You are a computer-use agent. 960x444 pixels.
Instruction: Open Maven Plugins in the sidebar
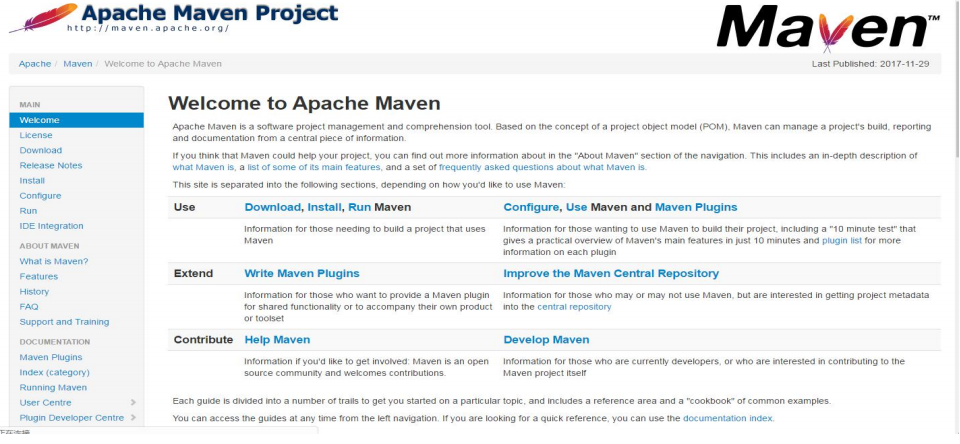click(x=51, y=357)
